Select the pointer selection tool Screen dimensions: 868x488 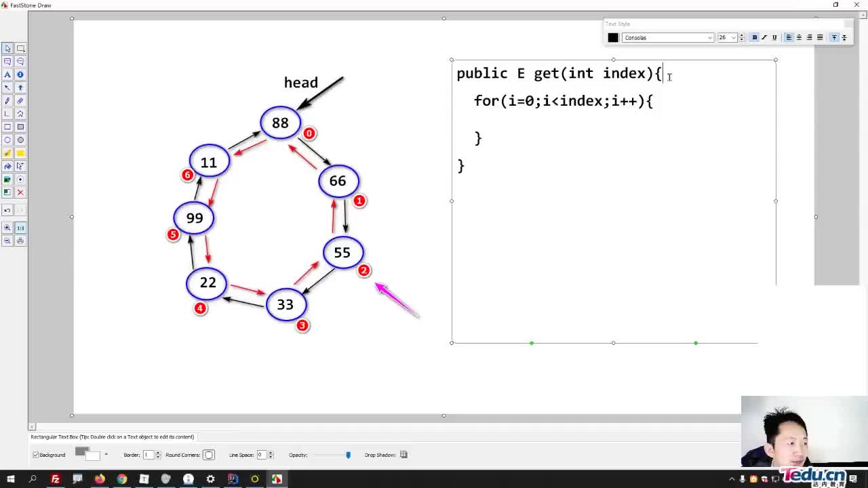7,48
